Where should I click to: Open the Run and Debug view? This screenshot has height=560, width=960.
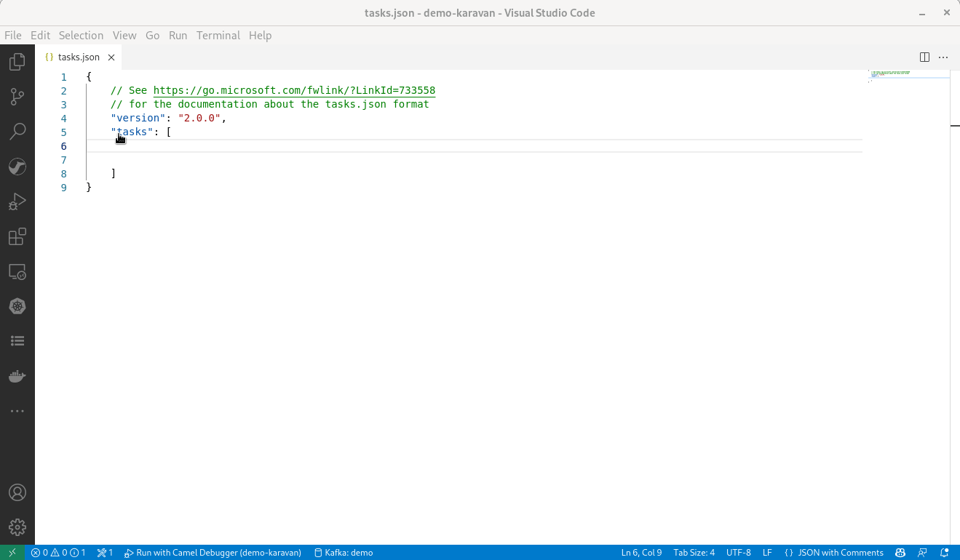[x=17, y=201]
